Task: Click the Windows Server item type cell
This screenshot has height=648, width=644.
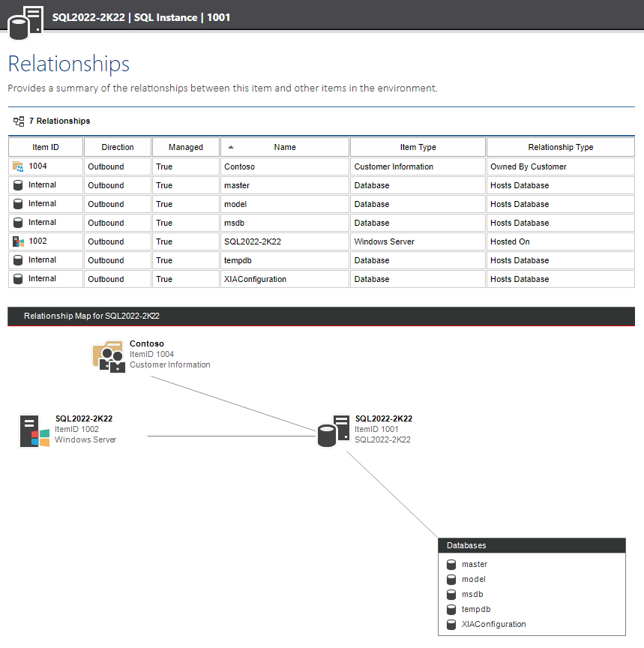Action: [x=418, y=241]
